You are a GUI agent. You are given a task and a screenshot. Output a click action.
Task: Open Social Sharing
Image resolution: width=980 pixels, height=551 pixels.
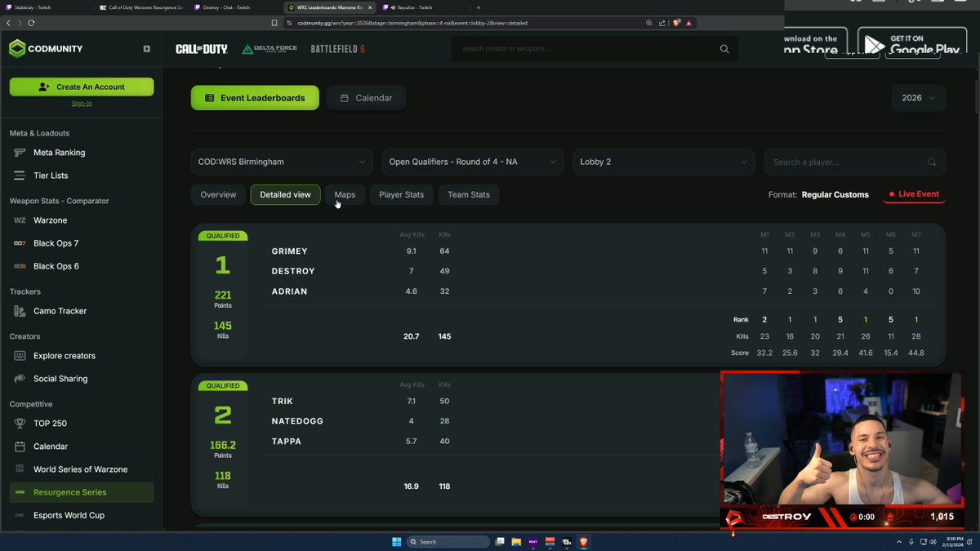[x=60, y=379]
